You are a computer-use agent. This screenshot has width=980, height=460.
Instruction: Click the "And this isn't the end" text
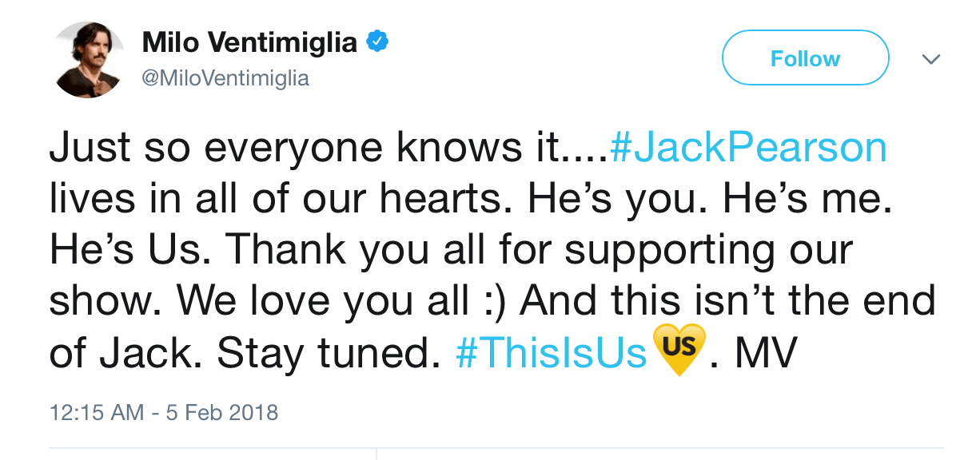(728, 299)
